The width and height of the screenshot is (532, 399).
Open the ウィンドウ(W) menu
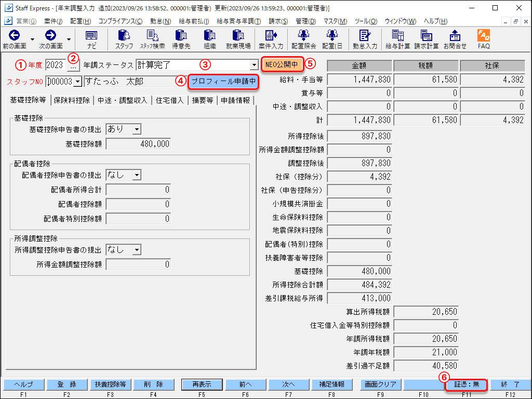tap(401, 21)
